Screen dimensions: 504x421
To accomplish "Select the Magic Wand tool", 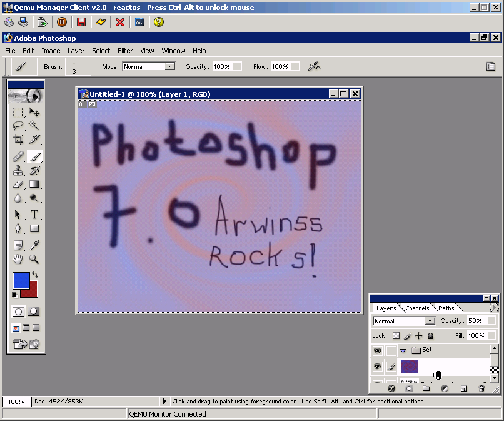I will pos(34,126).
